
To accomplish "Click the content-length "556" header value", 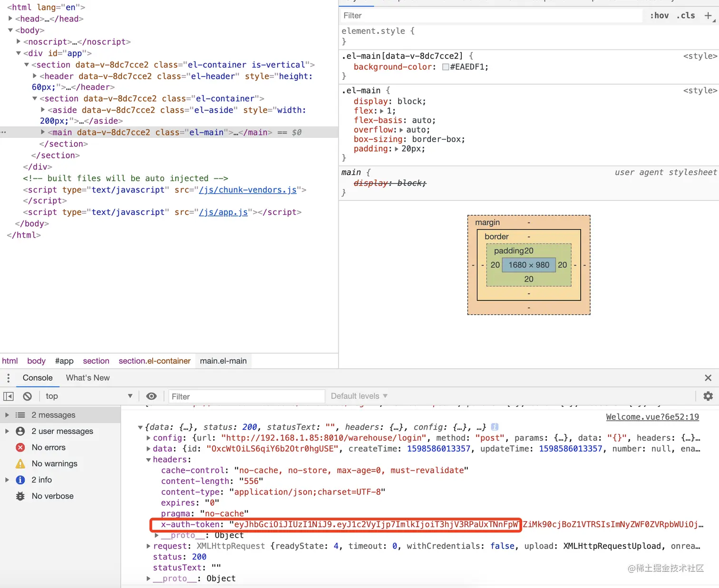I will (x=251, y=481).
